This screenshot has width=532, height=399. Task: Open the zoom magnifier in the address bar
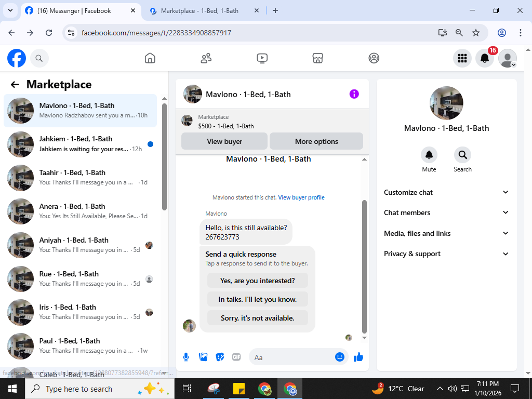459,33
